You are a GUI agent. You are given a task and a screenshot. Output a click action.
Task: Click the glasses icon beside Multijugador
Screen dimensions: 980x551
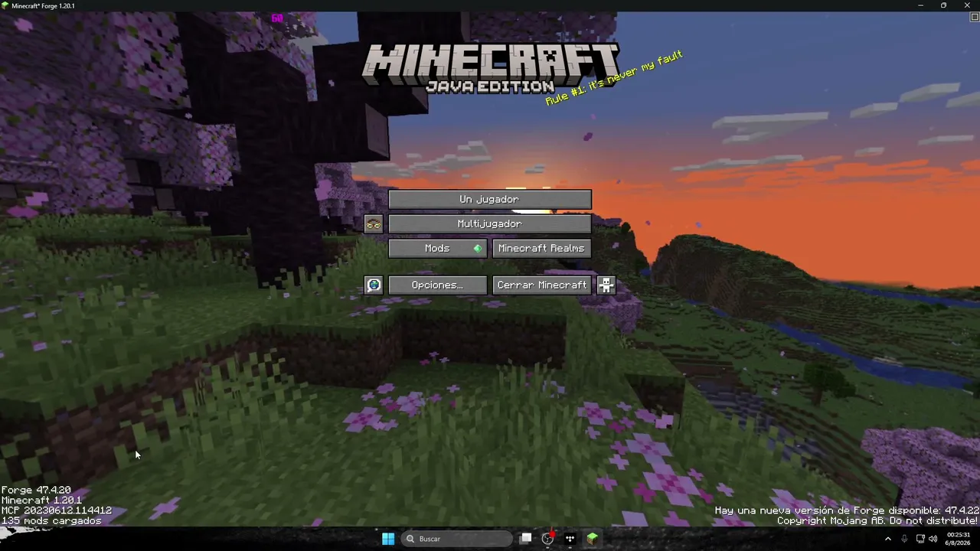tap(374, 223)
